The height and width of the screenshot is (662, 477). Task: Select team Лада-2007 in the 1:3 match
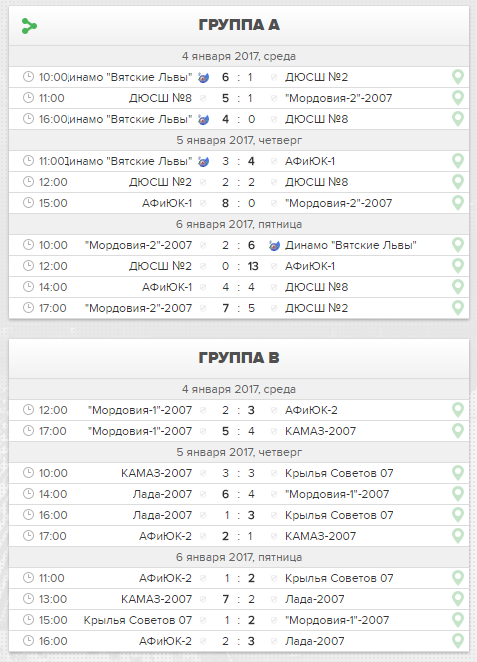click(x=162, y=515)
